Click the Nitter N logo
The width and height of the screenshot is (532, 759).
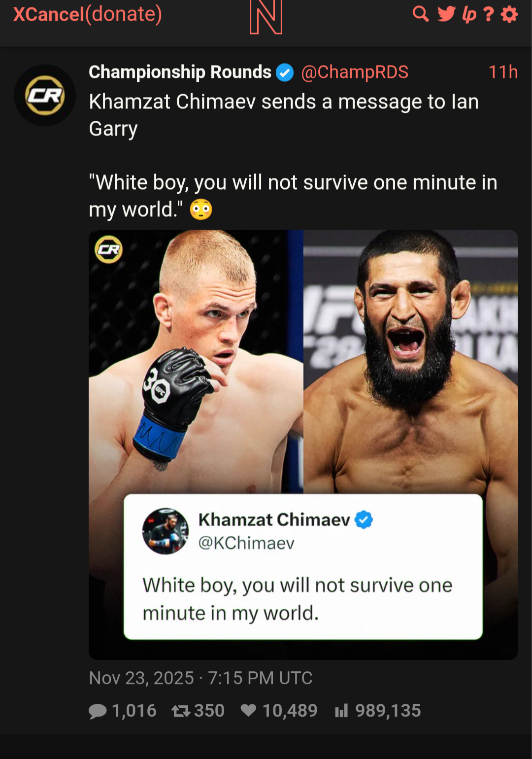coord(266,17)
